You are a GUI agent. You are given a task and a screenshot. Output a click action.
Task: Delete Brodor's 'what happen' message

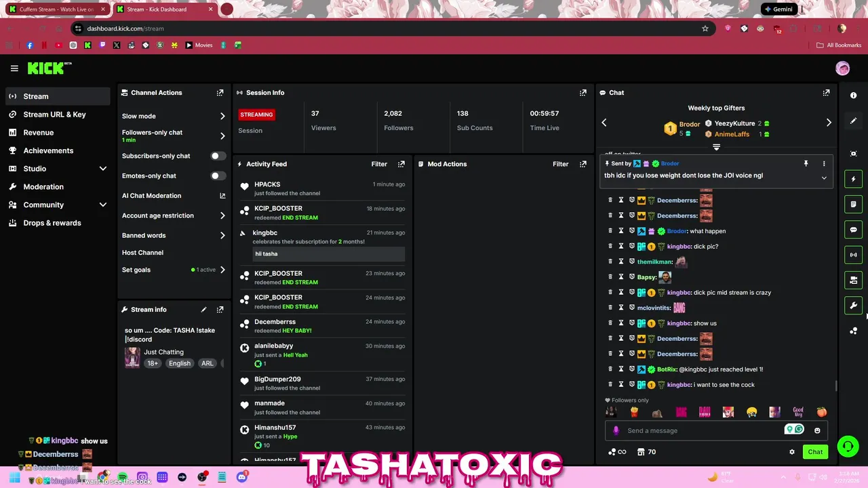point(610,231)
